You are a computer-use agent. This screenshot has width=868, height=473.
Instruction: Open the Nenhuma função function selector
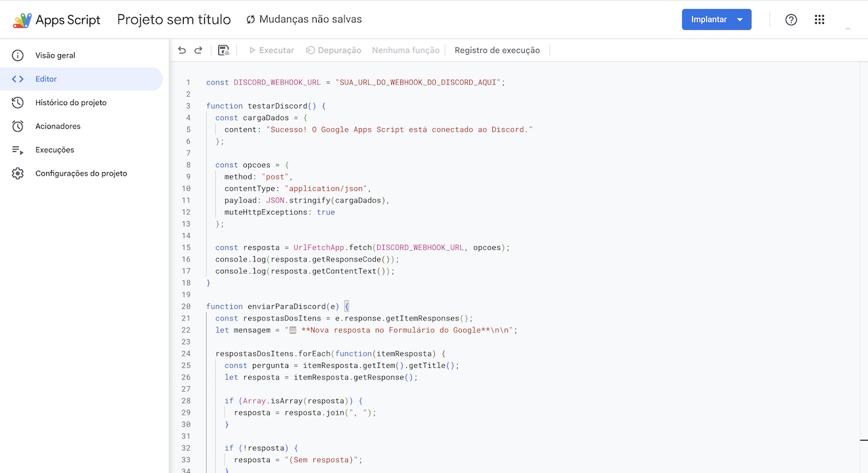click(x=406, y=50)
